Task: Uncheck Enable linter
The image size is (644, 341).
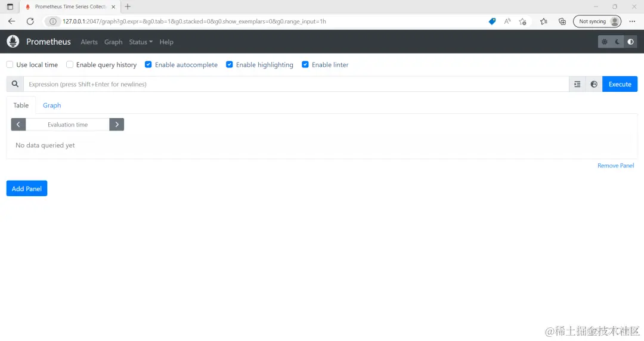Action: pyautogui.click(x=305, y=64)
